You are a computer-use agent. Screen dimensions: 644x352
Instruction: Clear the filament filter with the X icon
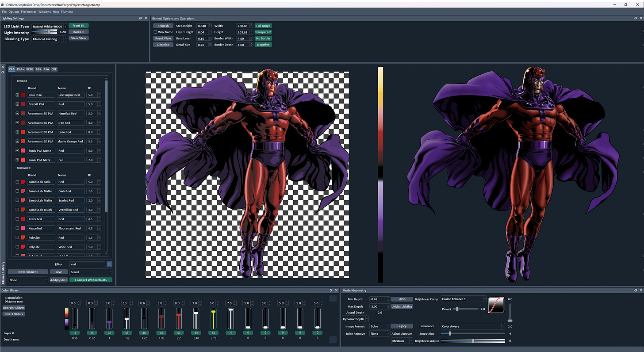109,264
